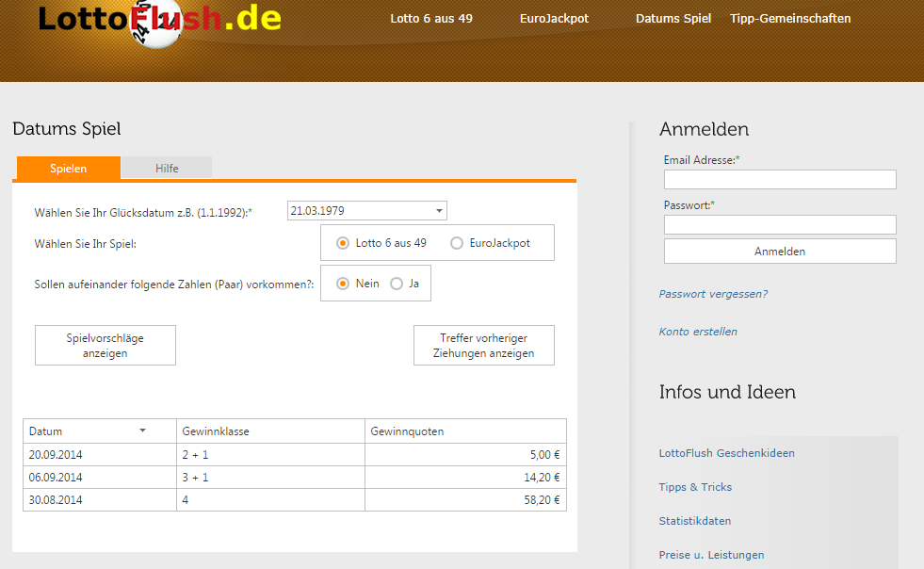Click the 5,00 € Gewinnquoten cell
Image resolution: width=924 pixels, height=569 pixels.
465,455
